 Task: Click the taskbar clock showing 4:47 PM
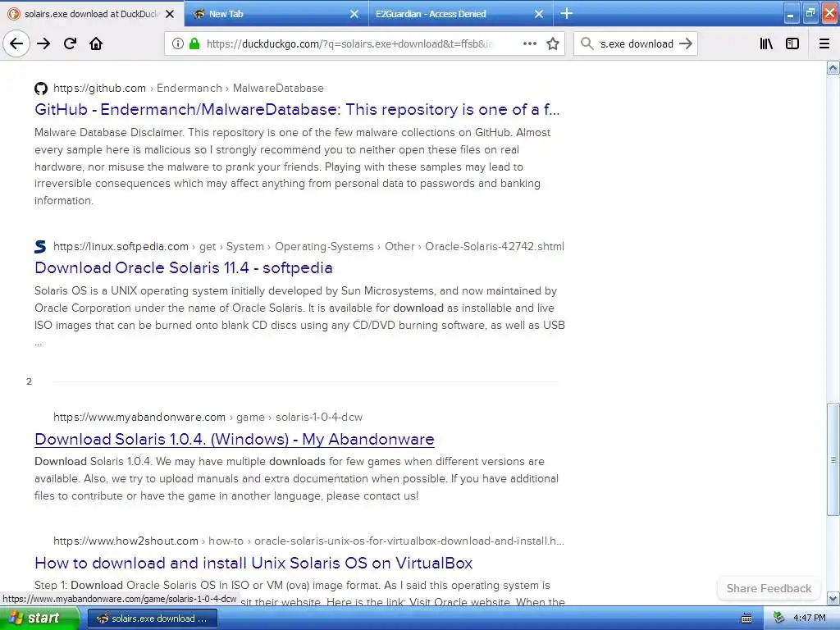pos(810,619)
